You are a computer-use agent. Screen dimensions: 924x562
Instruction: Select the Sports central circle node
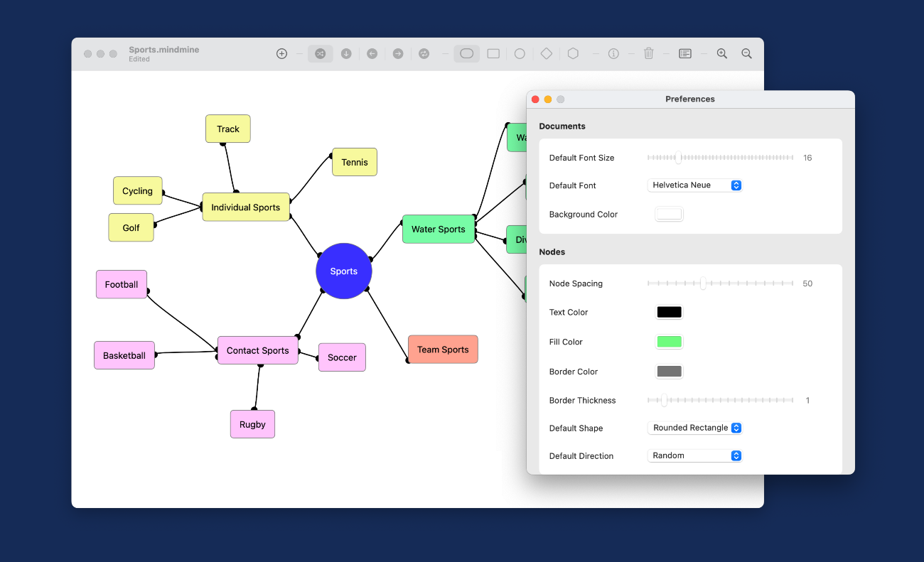point(344,271)
